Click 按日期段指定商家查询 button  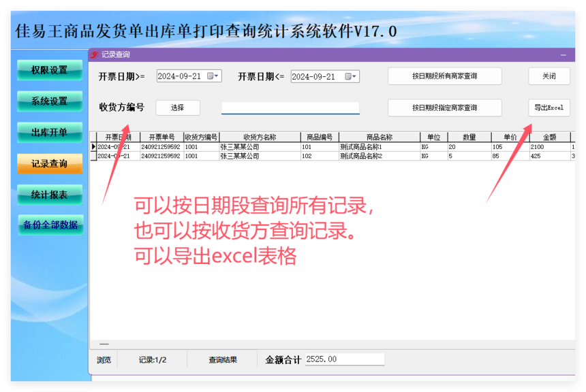point(444,108)
